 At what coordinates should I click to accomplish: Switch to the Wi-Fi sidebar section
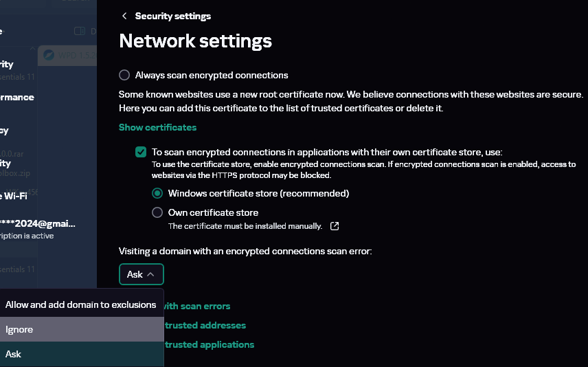click(14, 196)
